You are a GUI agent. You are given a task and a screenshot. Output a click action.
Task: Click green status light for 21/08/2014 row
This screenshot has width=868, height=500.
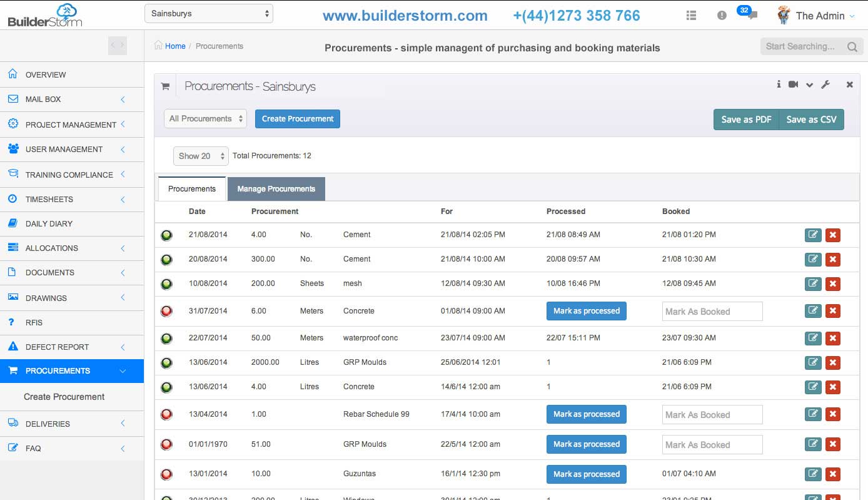coord(166,235)
